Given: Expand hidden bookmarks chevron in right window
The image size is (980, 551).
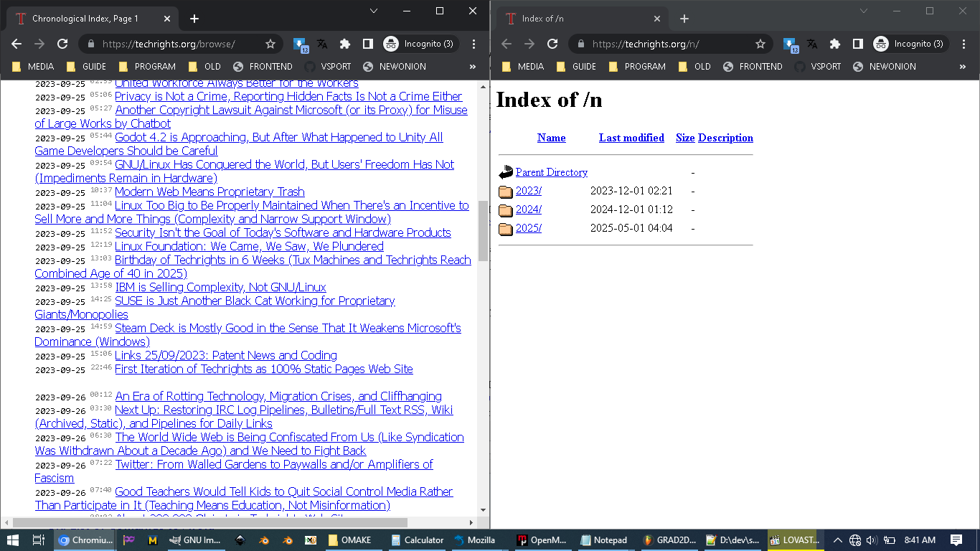Looking at the screenshot, I should (x=963, y=66).
